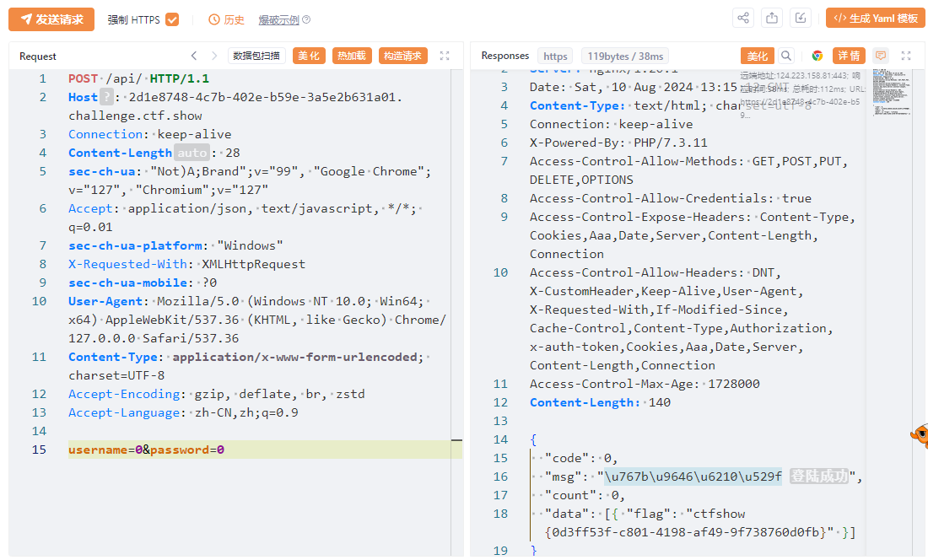This screenshot has width=928, height=560.
Task: Click the response Content-Length: 140 line
Action: click(x=600, y=402)
